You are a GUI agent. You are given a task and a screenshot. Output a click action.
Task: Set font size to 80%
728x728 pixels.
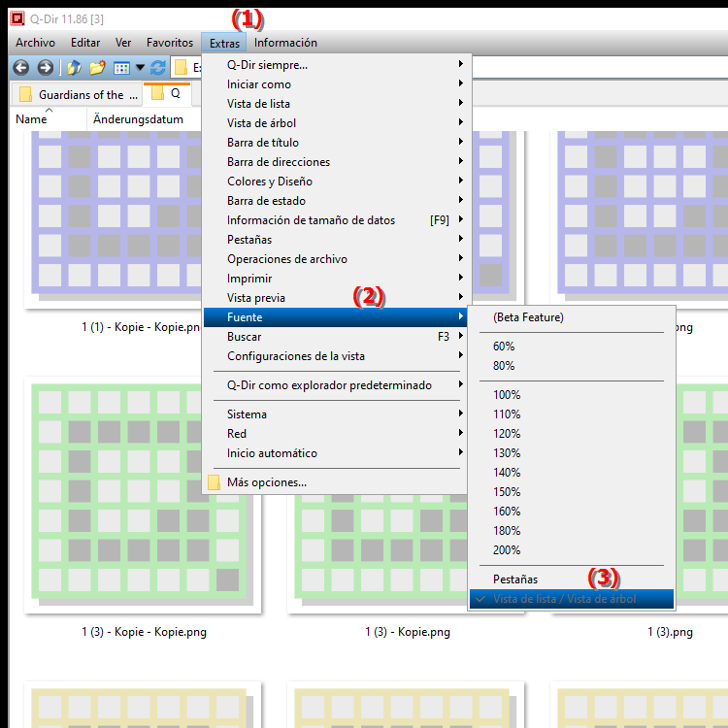click(572, 366)
